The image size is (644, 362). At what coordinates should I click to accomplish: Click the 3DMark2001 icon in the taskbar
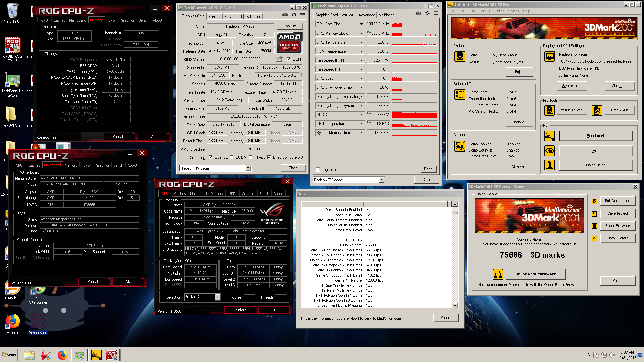[x=96, y=355]
